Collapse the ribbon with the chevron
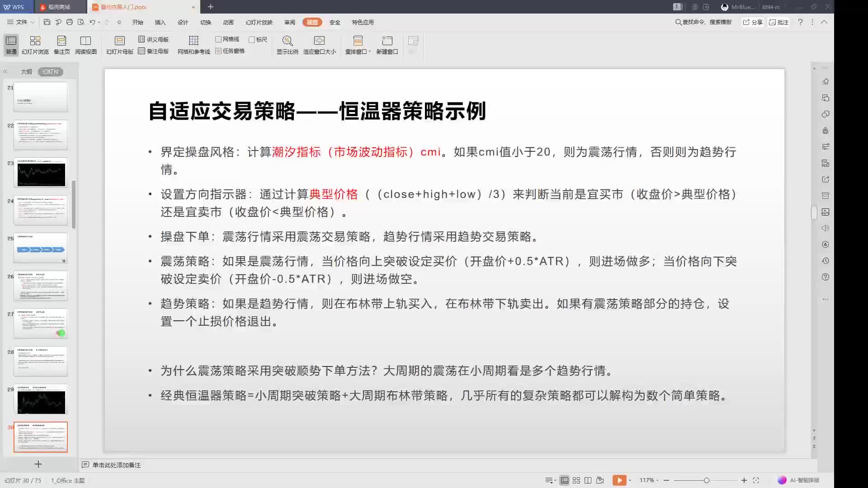The width and height of the screenshot is (868, 488). point(824,22)
